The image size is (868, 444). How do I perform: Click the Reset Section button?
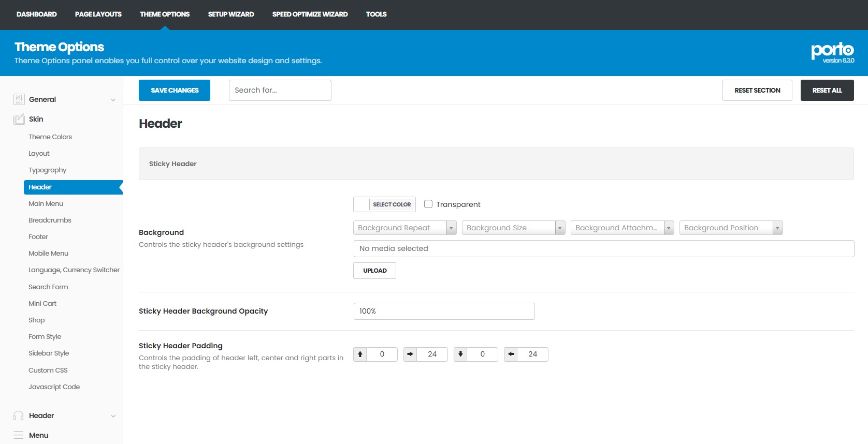pyautogui.click(x=757, y=91)
